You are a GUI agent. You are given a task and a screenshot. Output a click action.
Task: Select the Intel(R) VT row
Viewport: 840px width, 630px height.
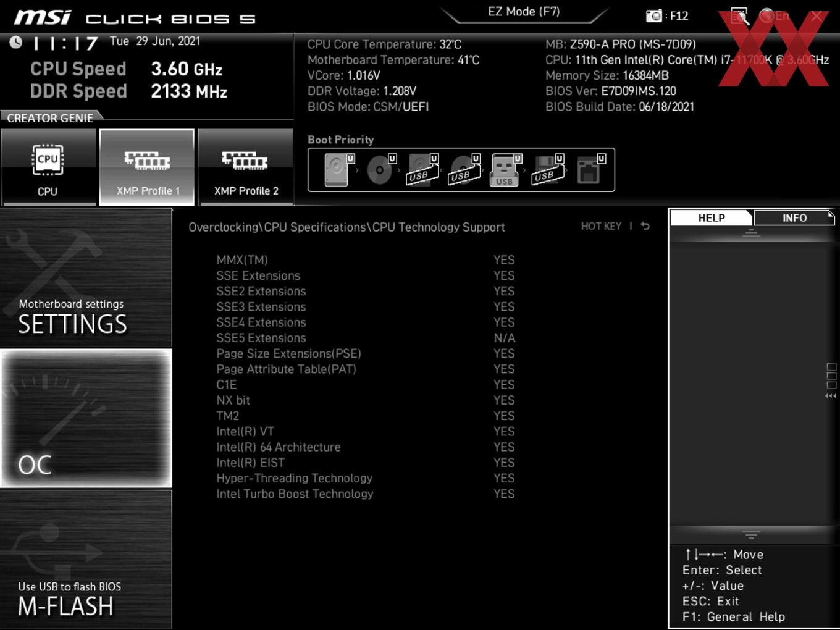[x=366, y=432]
